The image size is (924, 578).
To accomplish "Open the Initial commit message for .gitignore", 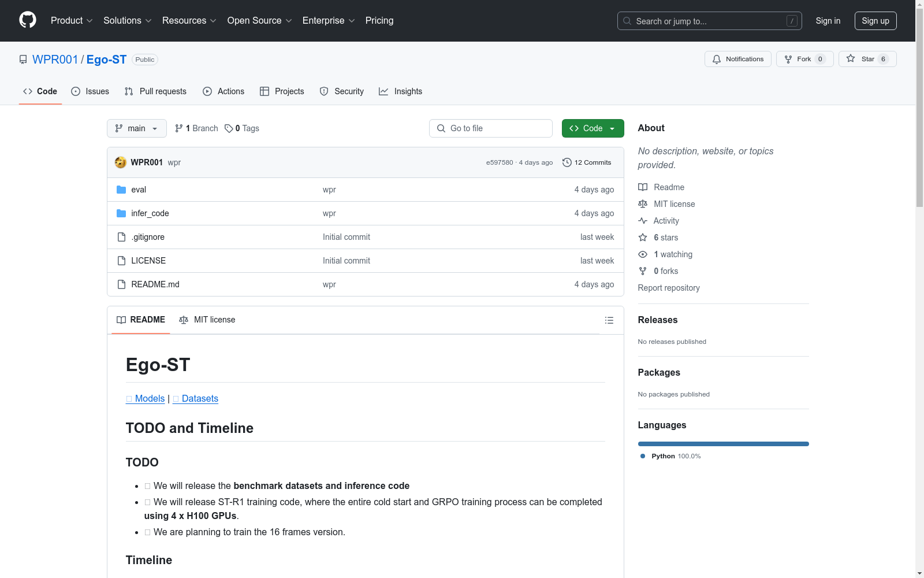I will [x=346, y=237].
